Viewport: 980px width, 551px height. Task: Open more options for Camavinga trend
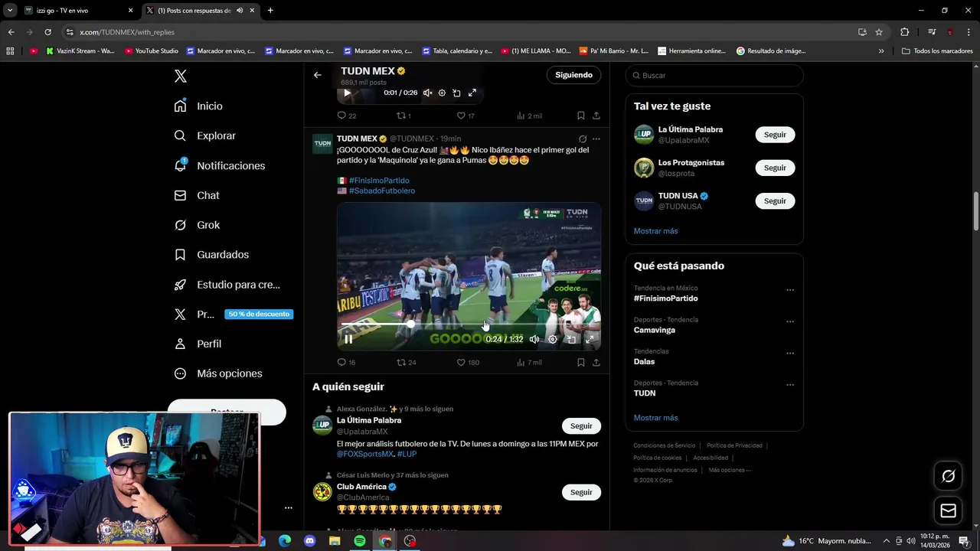coord(789,321)
